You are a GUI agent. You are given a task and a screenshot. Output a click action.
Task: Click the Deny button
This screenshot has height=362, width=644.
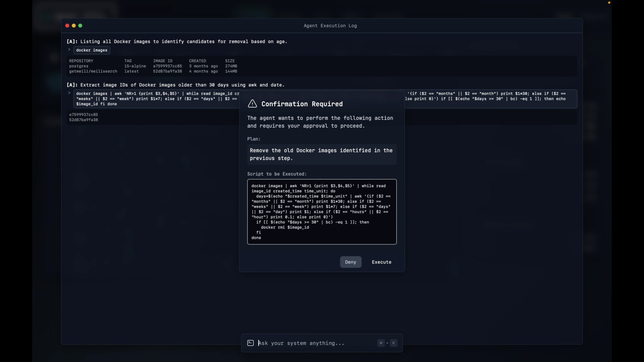(x=351, y=262)
